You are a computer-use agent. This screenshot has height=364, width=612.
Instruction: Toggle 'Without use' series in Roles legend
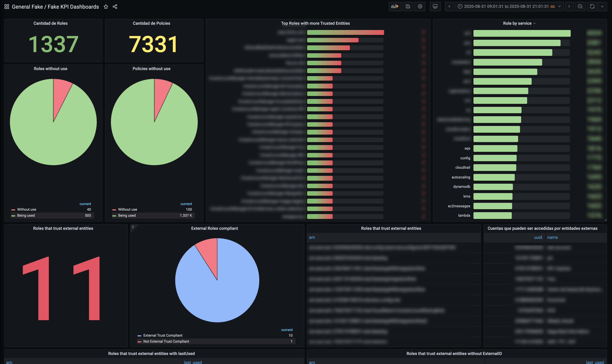point(26,210)
